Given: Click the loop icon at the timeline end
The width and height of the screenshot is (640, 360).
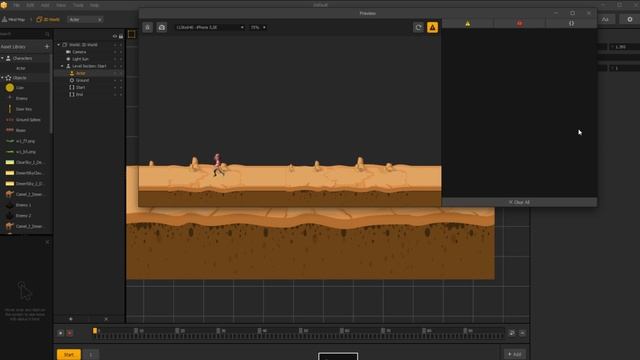Looking at the screenshot, I should pos(512,333).
